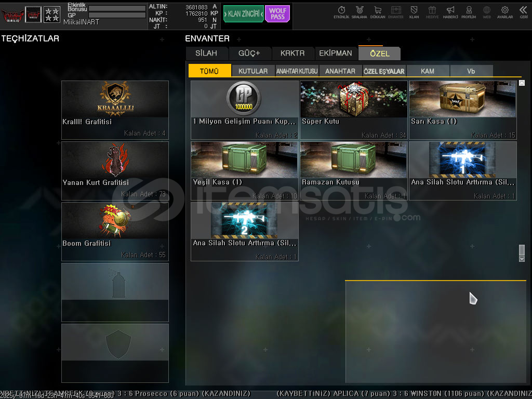
Task: Select the Boom Grafitisi slot
Action: (x=115, y=231)
